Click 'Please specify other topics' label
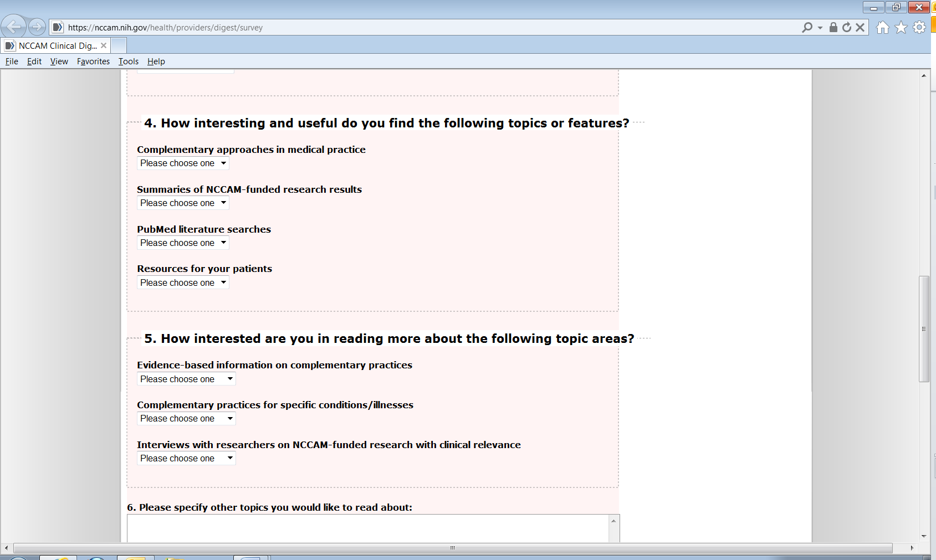 269,507
